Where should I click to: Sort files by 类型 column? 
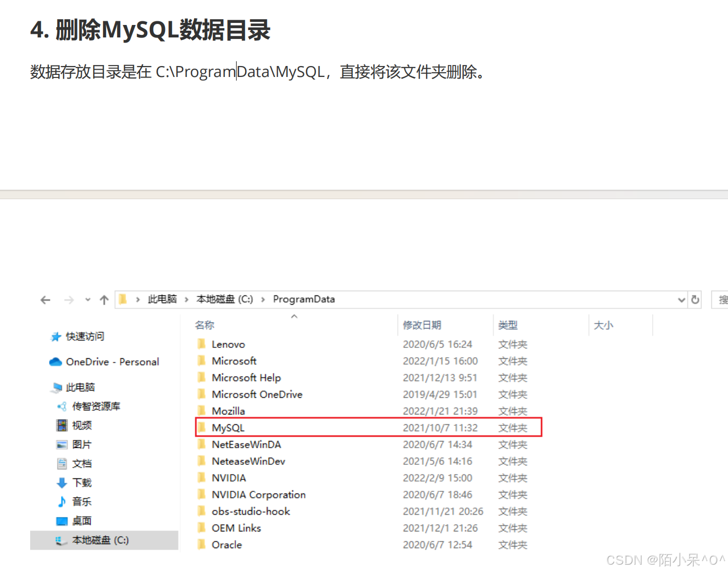coord(508,325)
